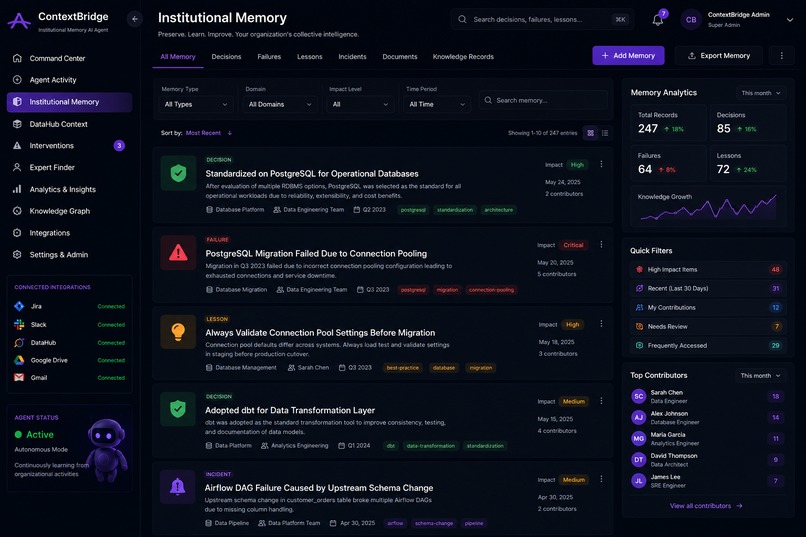Click the incident bell icon
Screen dimensions: 806x537
click(x=177, y=487)
